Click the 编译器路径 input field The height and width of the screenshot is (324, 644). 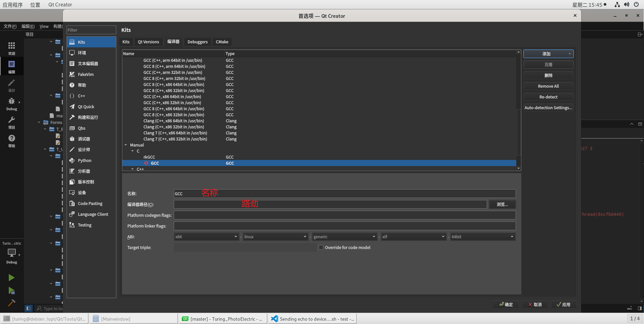point(330,204)
